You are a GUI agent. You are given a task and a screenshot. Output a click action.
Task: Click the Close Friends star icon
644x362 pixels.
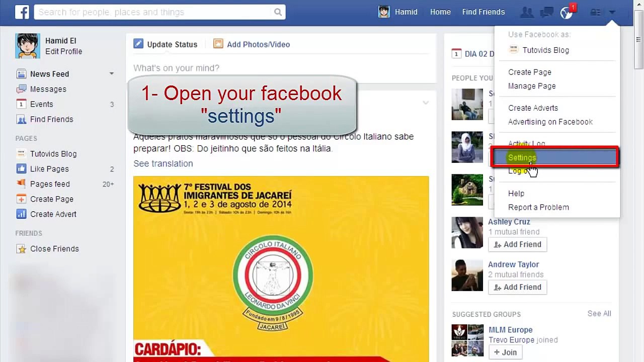[x=21, y=249]
